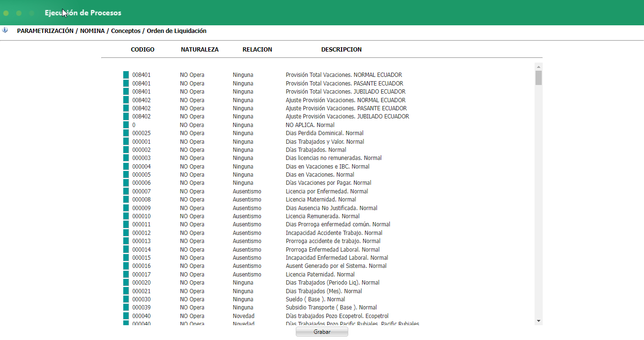Pick the teal square of Prorroga Enfermedad Laboral
The height and width of the screenshot is (340, 644).
(x=126, y=249)
